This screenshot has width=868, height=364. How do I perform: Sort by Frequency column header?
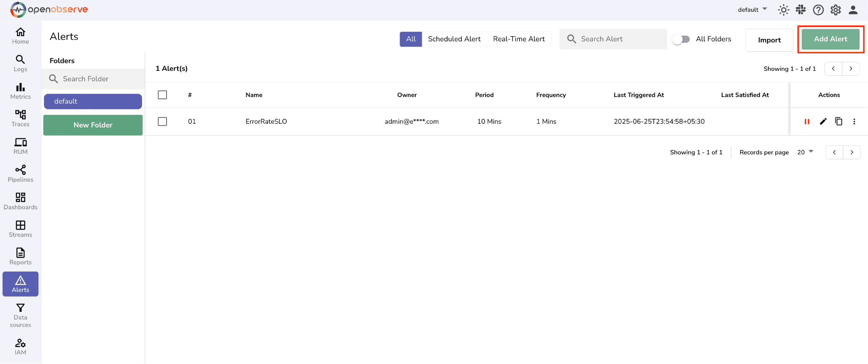tap(551, 95)
